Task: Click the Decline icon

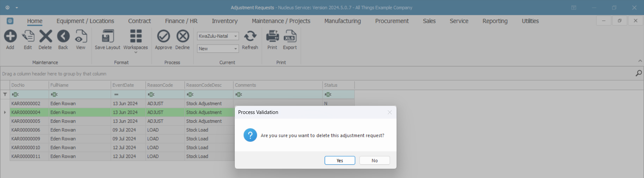Action: [x=182, y=36]
